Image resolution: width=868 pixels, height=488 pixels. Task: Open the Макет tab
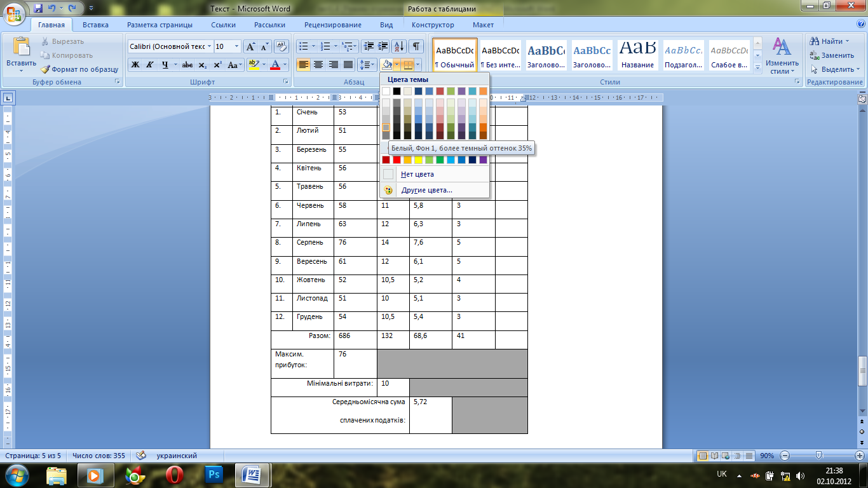[x=483, y=25]
